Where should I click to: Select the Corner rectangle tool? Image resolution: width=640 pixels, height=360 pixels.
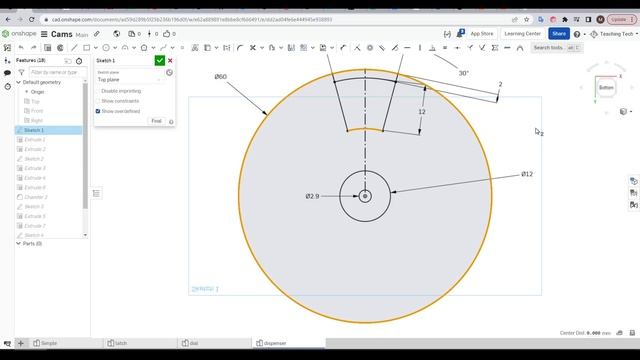87,48
